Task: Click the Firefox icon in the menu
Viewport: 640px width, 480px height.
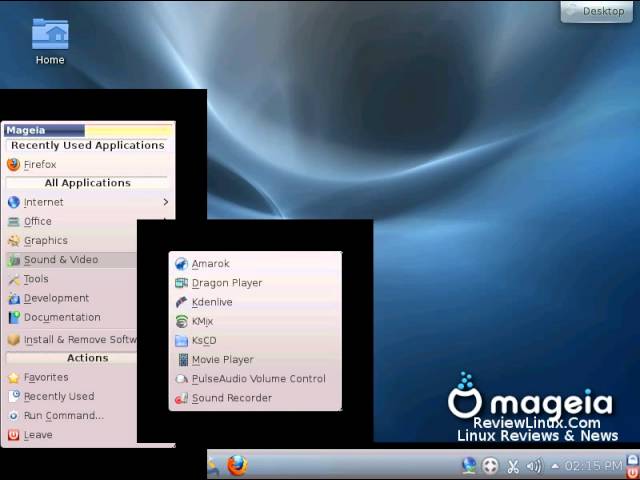Action: [13, 165]
